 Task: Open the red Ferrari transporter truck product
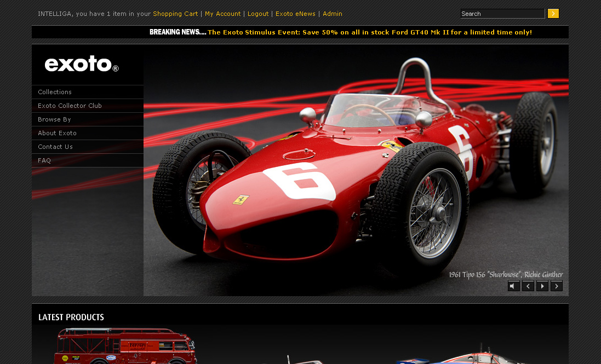(x=125, y=346)
